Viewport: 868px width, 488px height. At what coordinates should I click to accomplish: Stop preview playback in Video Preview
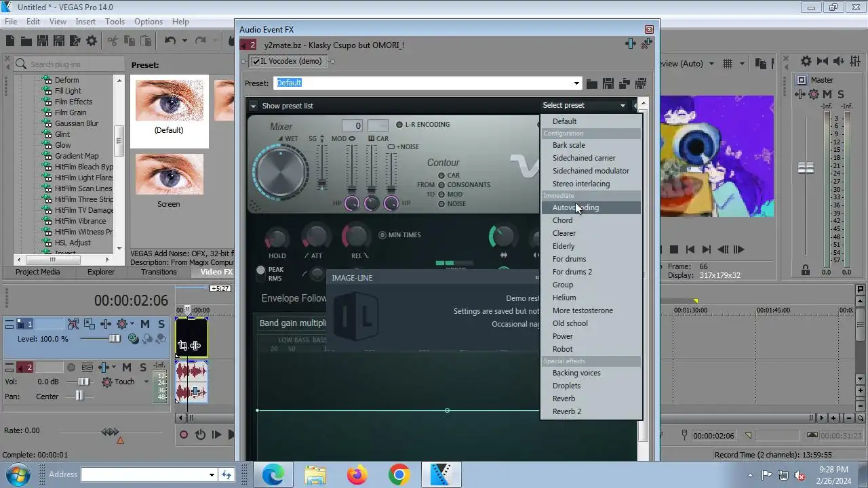coord(674,249)
